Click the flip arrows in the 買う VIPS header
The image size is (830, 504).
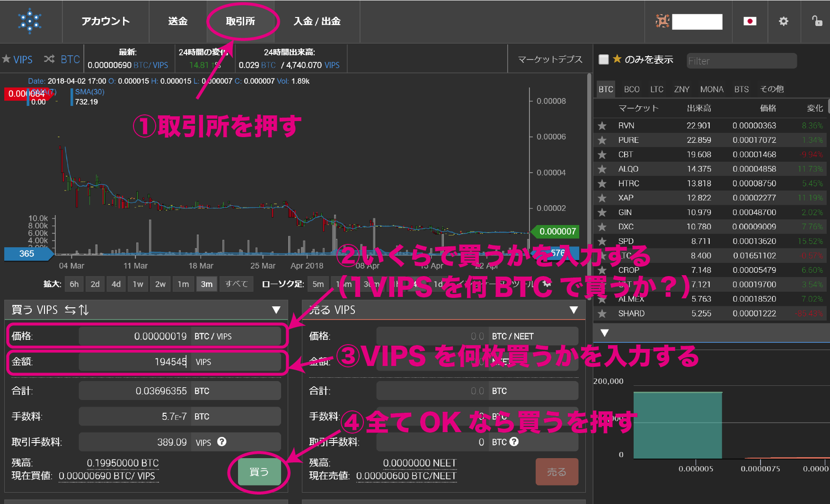click(77, 310)
